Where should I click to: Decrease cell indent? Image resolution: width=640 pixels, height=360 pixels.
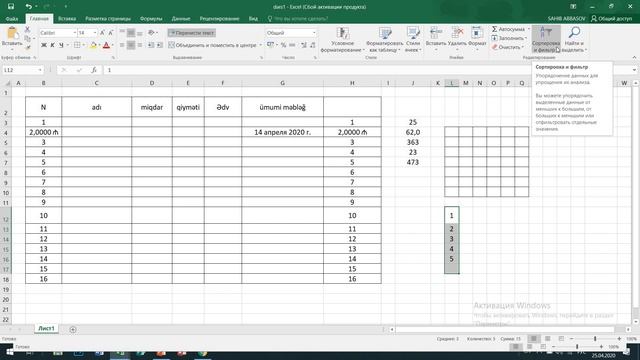pyautogui.click(x=151, y=45)
